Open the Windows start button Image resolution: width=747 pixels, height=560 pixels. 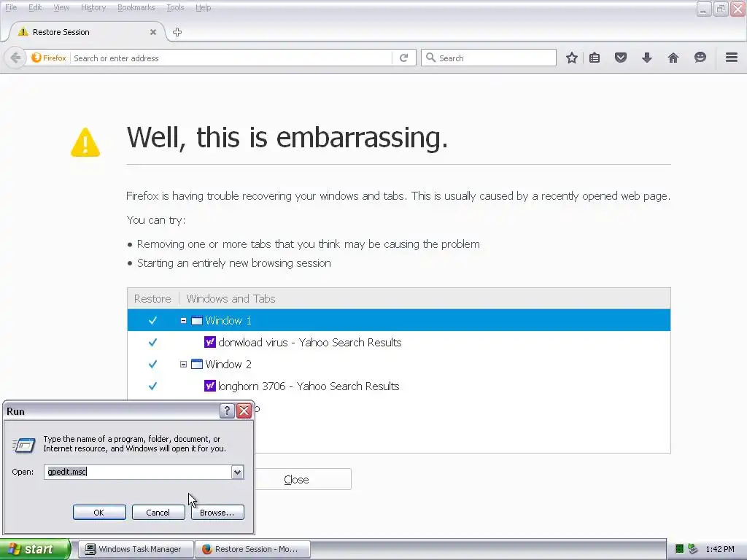pos(35,549)
